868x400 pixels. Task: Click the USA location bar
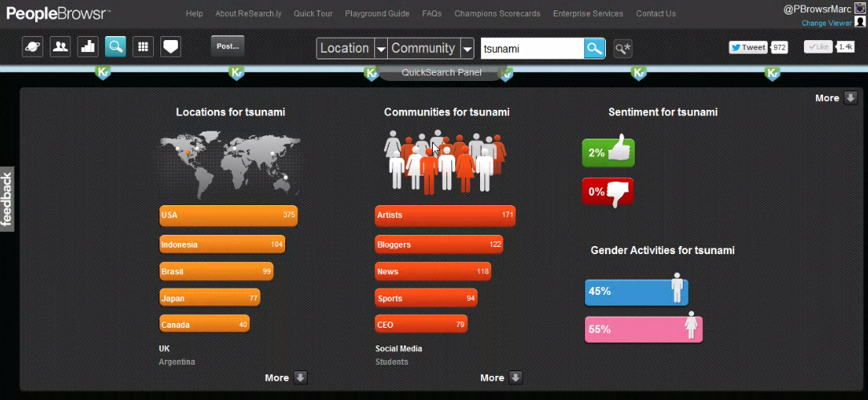click(x=228, y=215)
